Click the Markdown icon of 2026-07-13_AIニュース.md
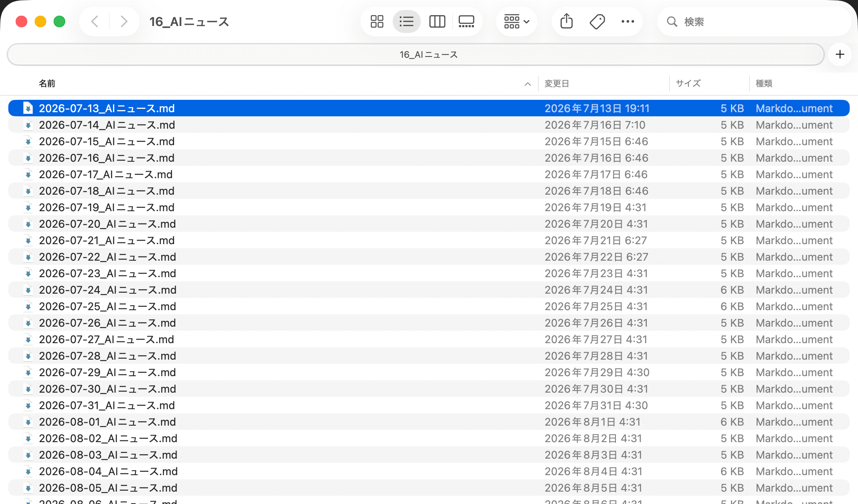858x504 pixels. coord(28,108)
